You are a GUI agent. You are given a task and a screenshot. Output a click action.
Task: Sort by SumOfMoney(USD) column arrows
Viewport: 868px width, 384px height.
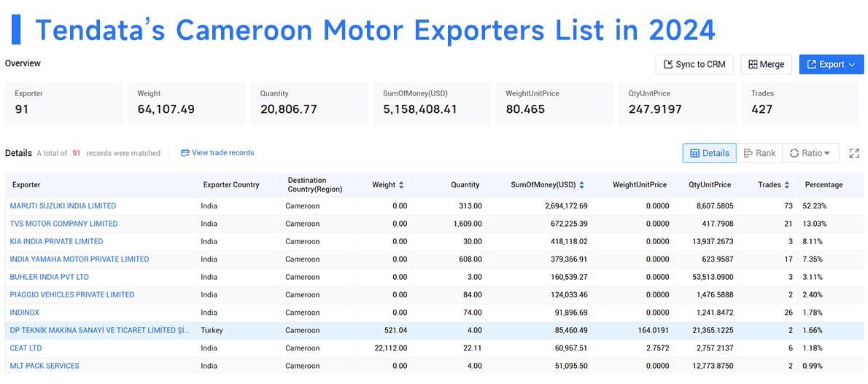582,185
